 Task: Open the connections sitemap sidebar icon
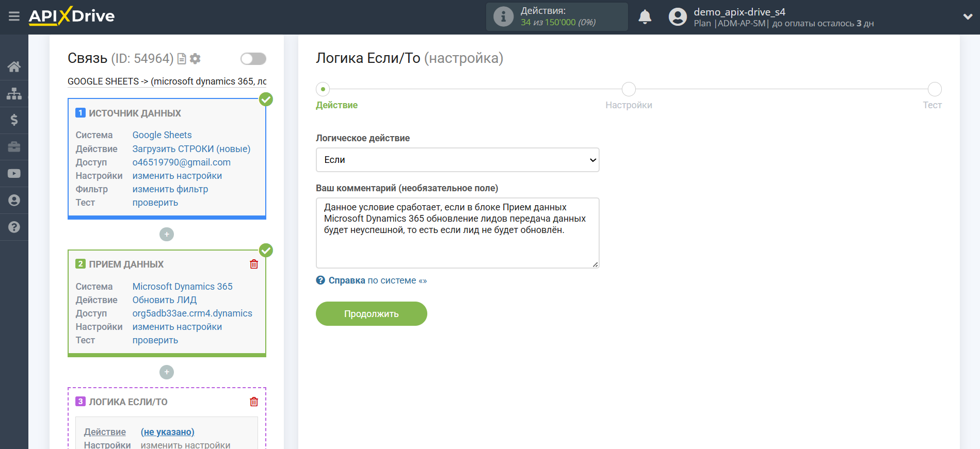coord(14,93)
